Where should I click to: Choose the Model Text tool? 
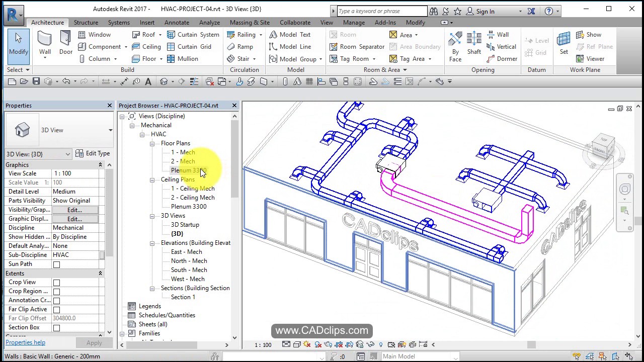pos(289,35)
